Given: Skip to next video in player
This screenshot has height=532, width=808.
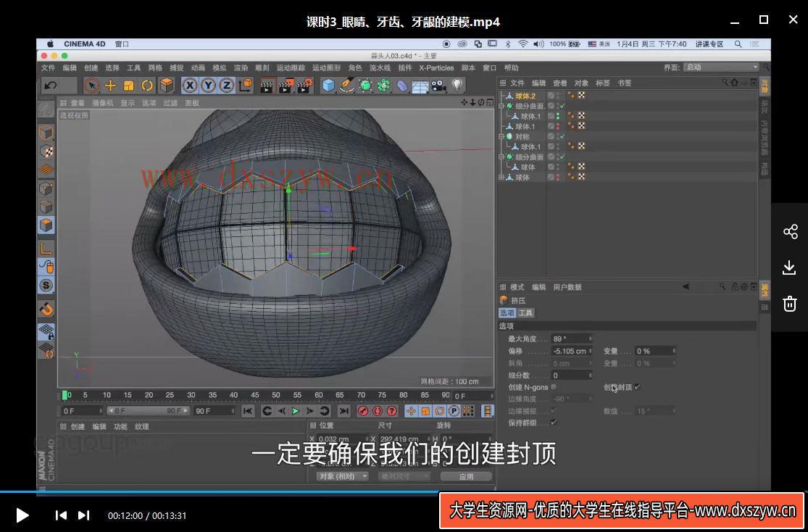Looking at the screenshot, I should point(84,515).
